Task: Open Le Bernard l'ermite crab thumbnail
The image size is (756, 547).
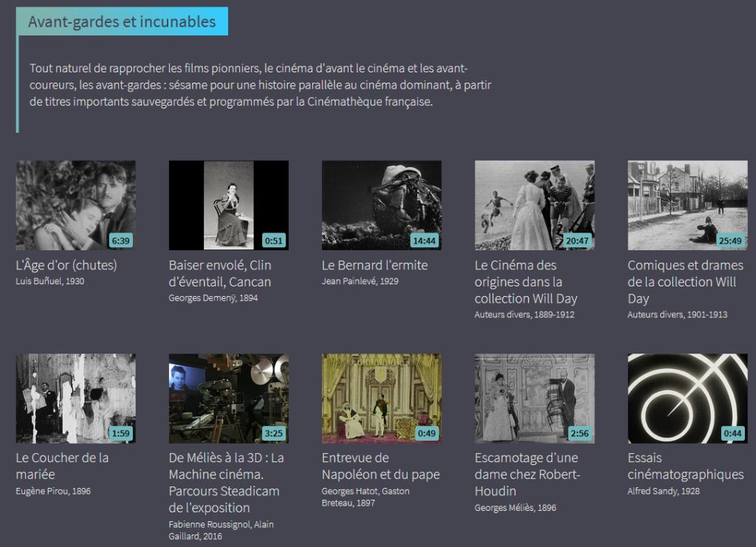Action: point(381,204)
